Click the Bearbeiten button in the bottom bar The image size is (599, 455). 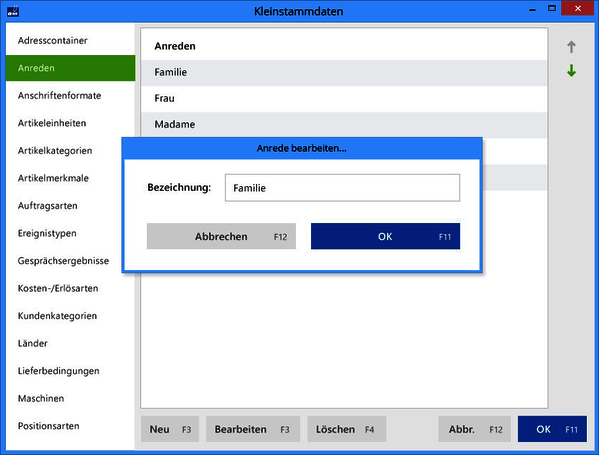[253, 429]
